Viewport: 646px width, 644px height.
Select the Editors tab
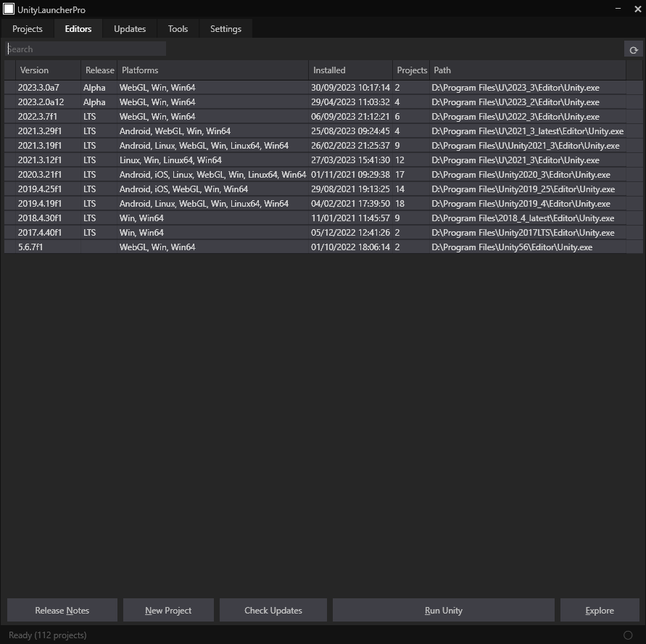coord(78,29)
